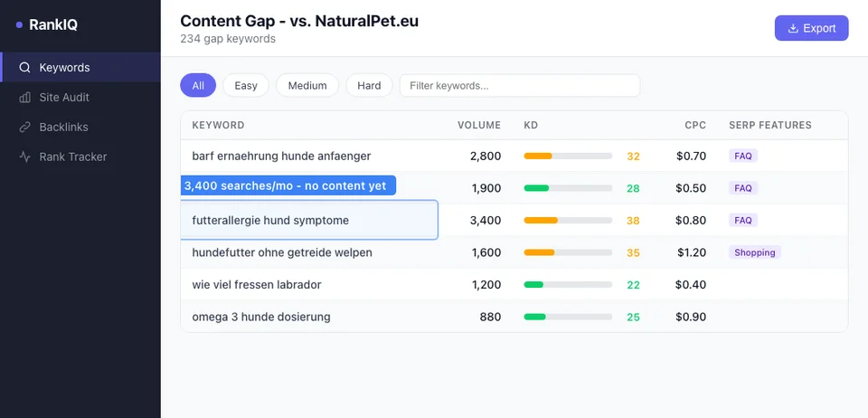Click FAQ tag in barf ernaehrung row
The width and height of the screenshot is (868, 418).
pyautogui.click(x=743, y=157)
